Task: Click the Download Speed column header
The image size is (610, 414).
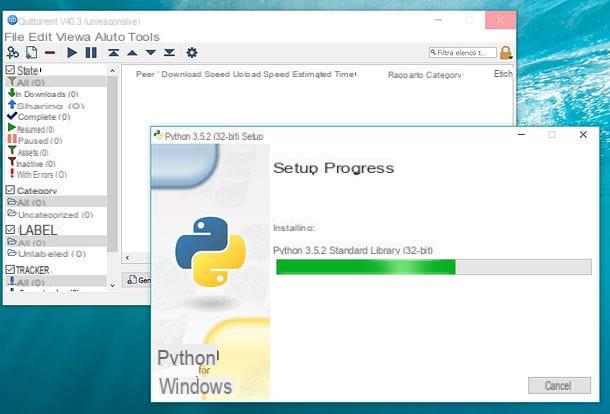Action: pyautogui.click(x=195, y=74)
